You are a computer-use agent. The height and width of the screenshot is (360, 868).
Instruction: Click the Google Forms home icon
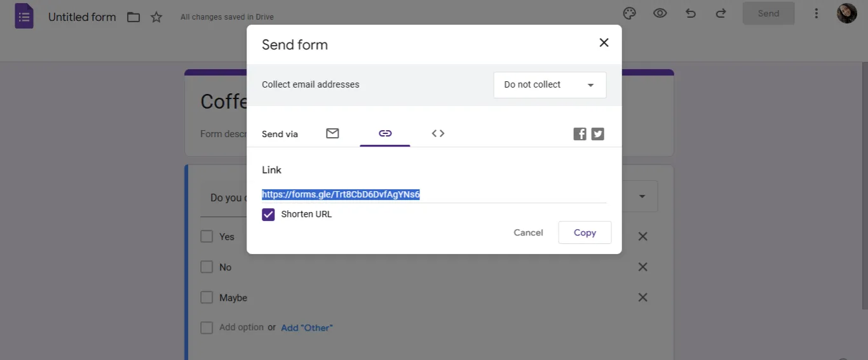click(24, 16)
